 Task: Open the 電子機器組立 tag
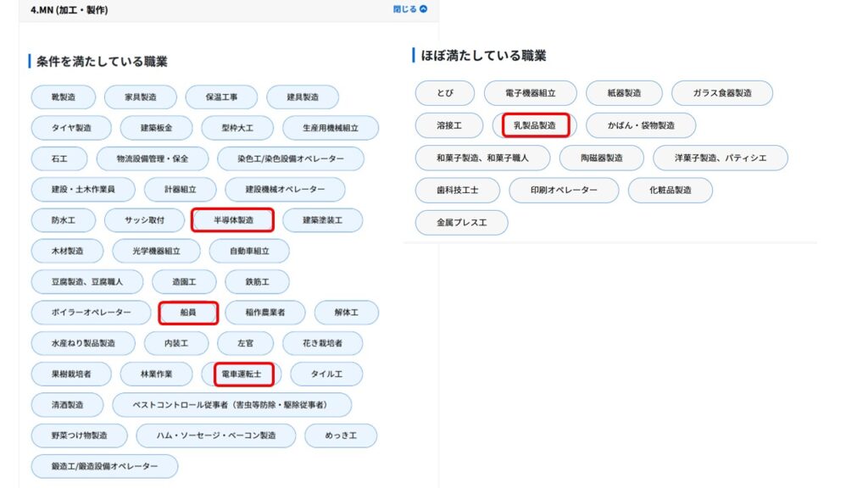coord(530,93)
